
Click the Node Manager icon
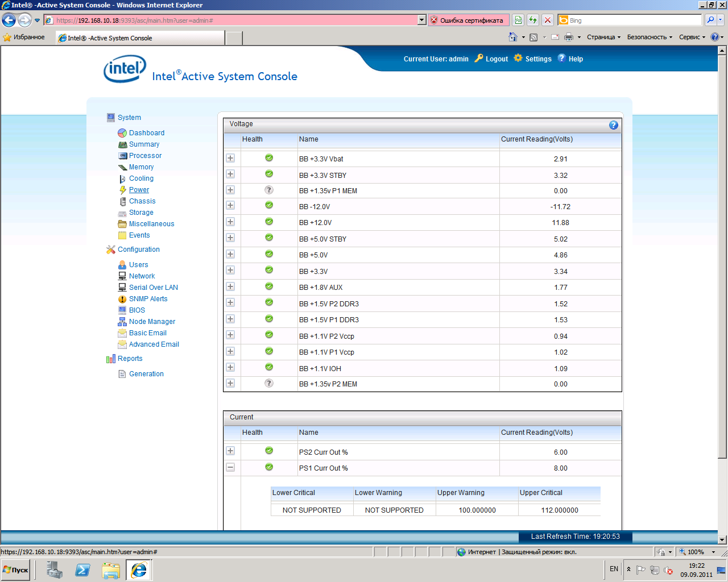click(122, 322)
